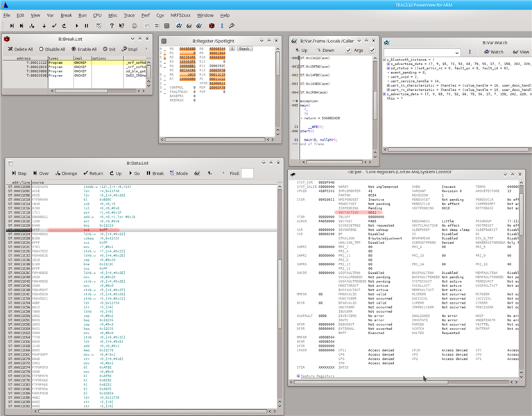Screen dimensions: 532x416
Task: Expand the Feature Registers section
Action: (x=298, y=376)
